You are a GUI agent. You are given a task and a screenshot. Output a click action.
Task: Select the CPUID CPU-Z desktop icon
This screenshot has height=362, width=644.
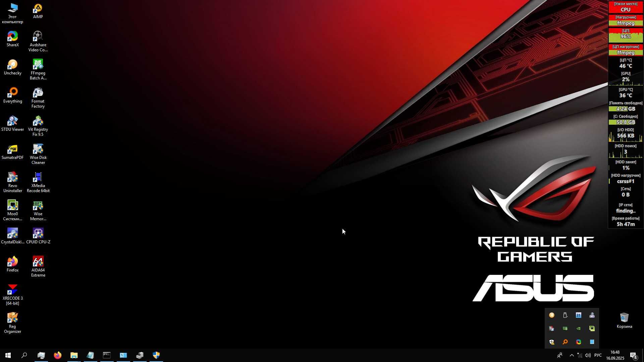pos(38,236)
